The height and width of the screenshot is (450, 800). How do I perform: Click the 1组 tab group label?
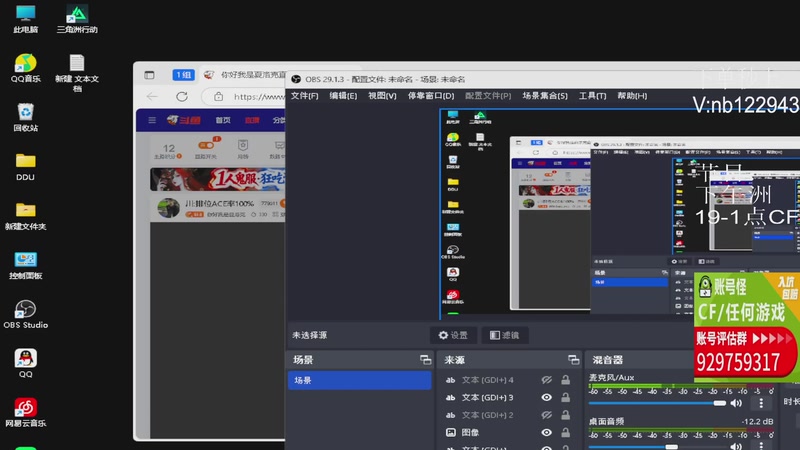point(183,75)
